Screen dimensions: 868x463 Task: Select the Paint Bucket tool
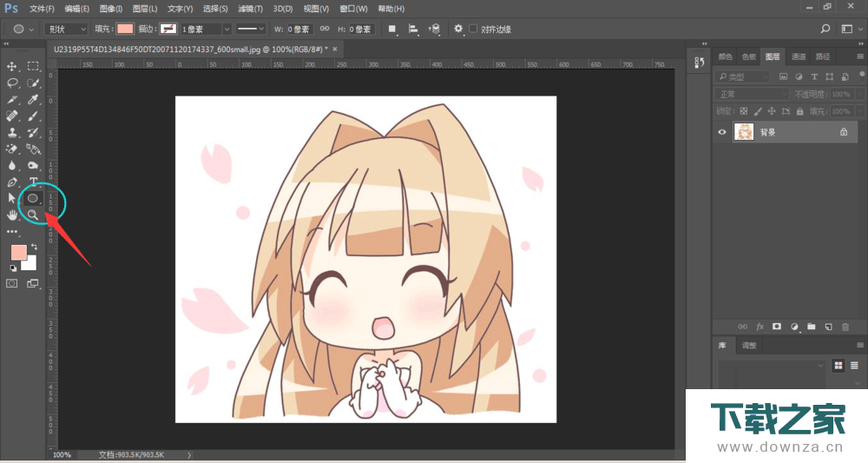[x=33, y=149]
